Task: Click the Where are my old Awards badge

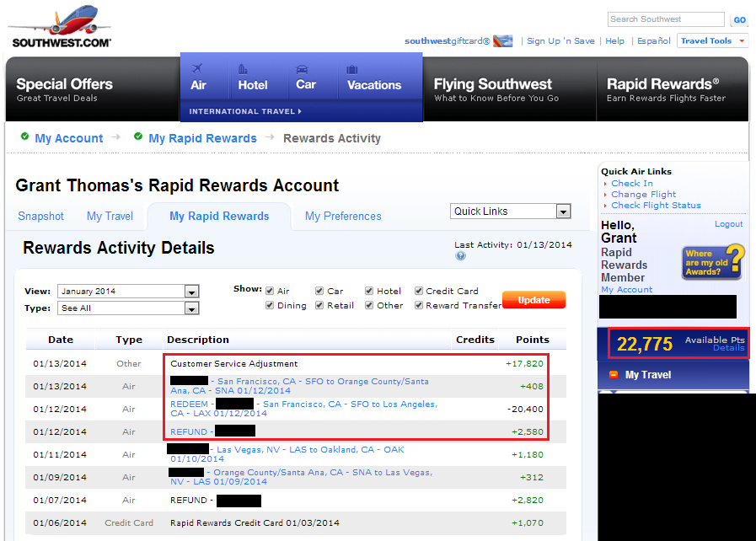Action: [713, 262]
